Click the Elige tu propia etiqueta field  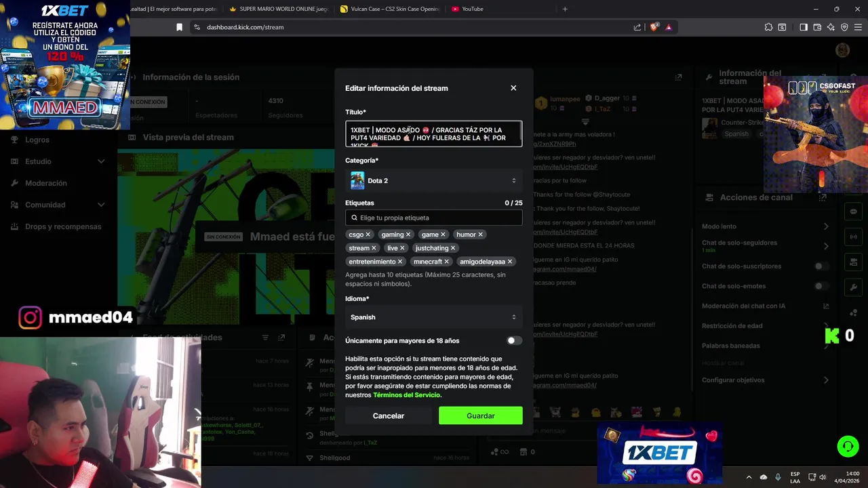point(434,218)
